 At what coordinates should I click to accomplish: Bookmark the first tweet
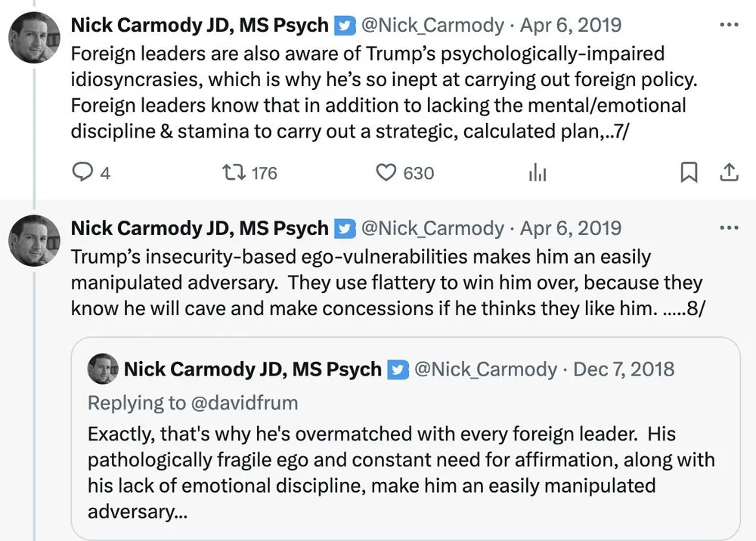pos(689,173)
